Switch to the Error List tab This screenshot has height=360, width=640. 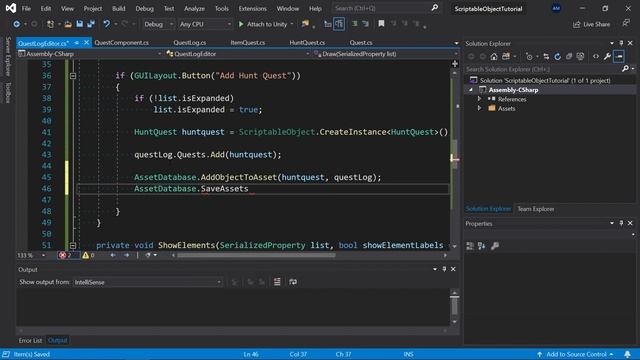pyautogui.click(x=30, y=340)
